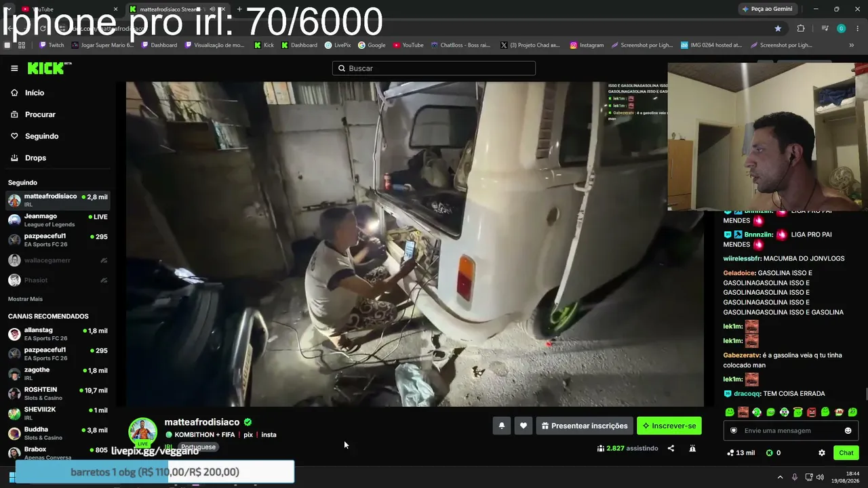Open recommended channel zagothe
Viewport: 868px width, 488px height.
pyautogui.click(x=58, y=373)
